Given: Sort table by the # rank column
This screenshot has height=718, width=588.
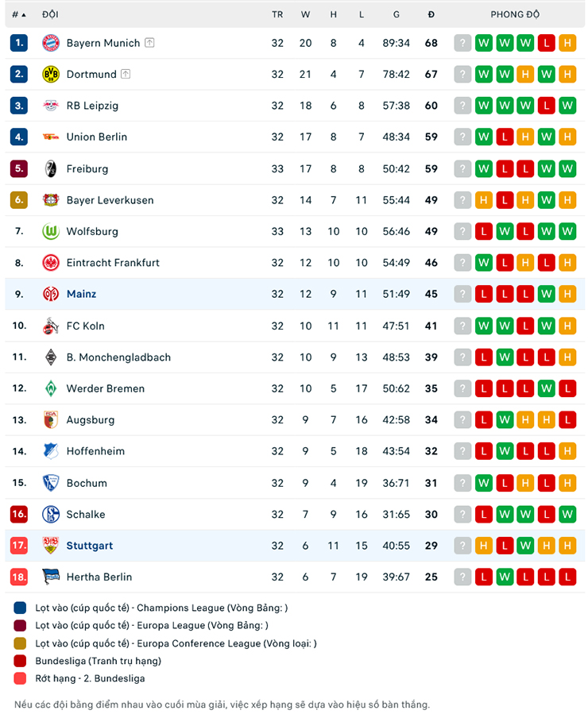Looking at the screenshot, I should (x=19, y=14).
